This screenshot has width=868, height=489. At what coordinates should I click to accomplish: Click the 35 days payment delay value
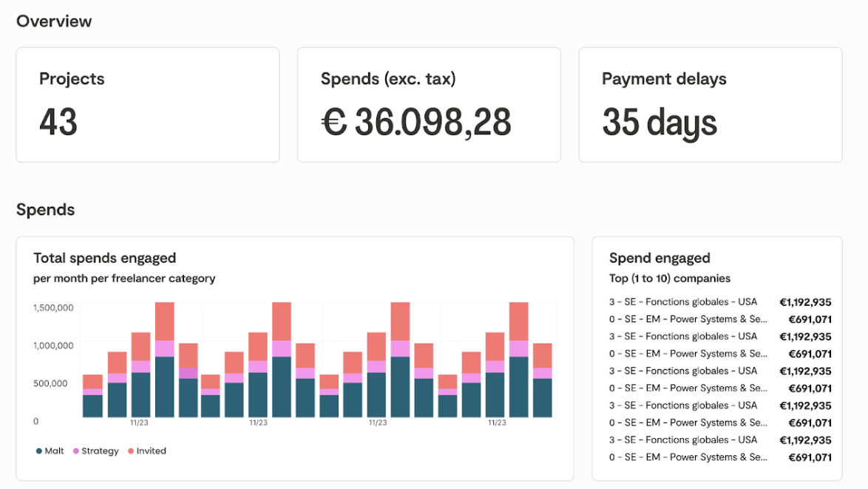click(660, 123)
